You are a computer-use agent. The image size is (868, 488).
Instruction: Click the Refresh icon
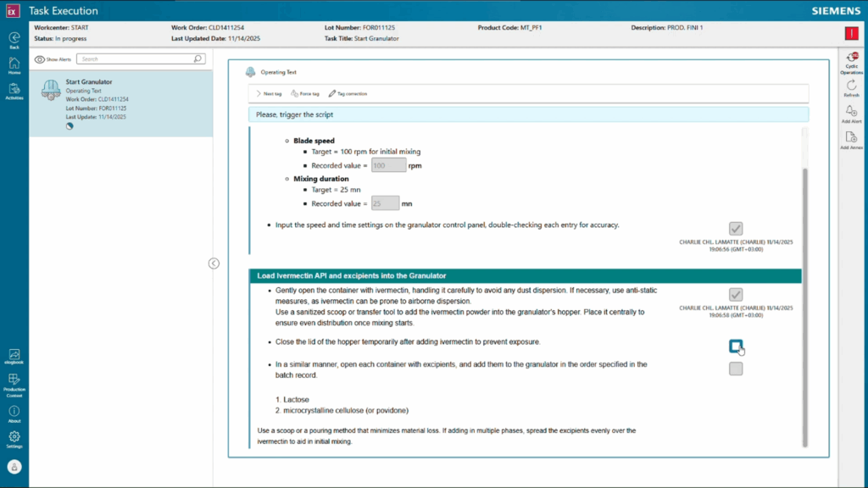852,86
